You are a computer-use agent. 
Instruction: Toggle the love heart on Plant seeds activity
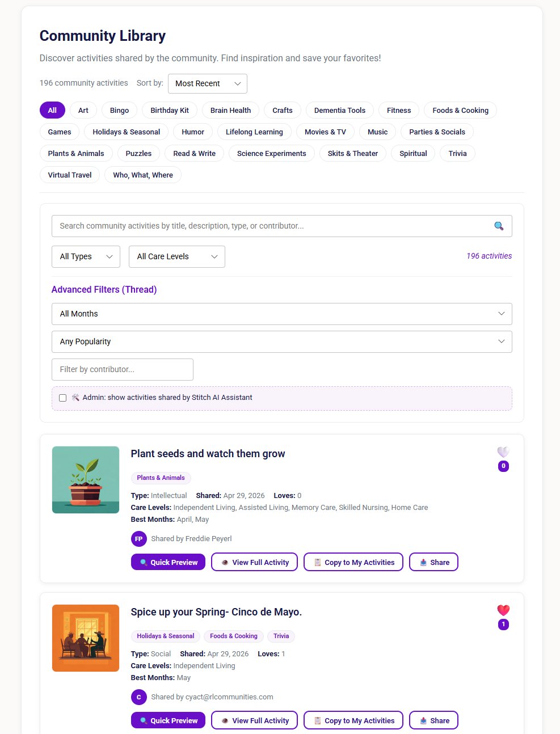tap(503, 452)
